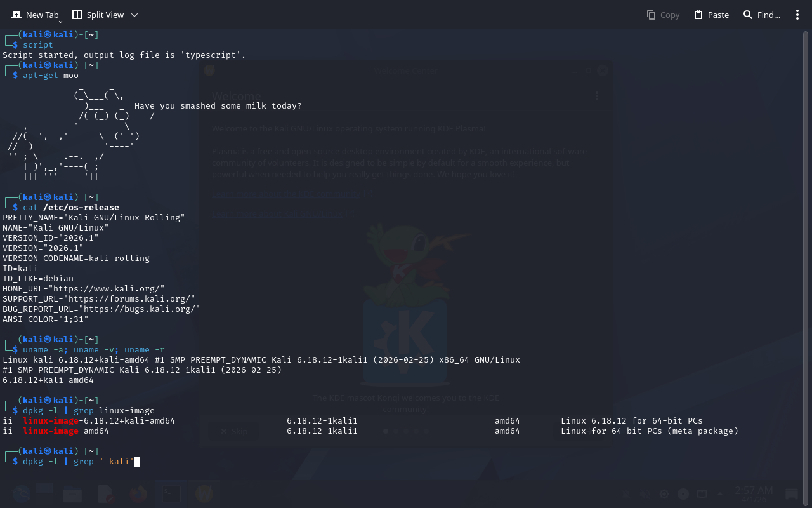Open a new terminal tab
Image resolution: width=812 pixels, height=508 pixels.
click(35, 15)
